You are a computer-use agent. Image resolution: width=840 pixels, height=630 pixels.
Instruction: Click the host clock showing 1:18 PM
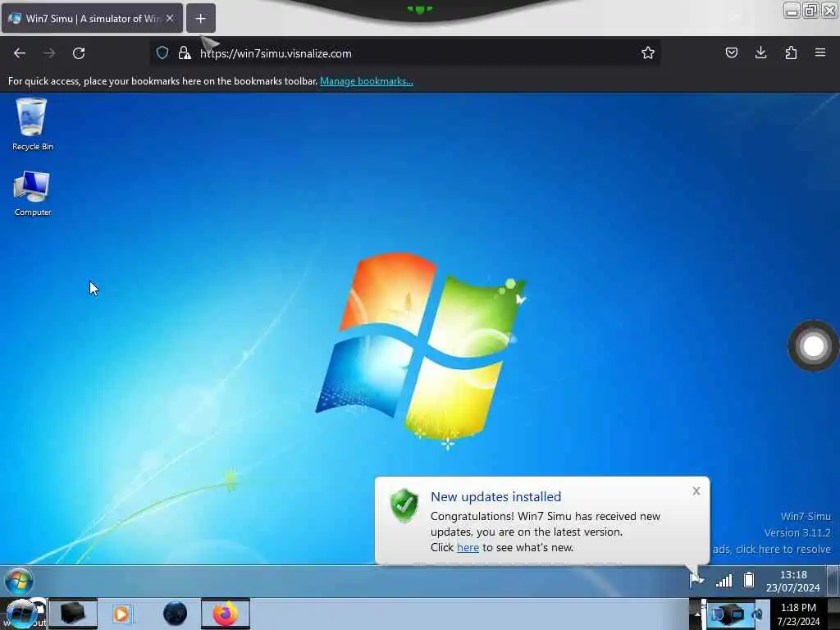798,614
